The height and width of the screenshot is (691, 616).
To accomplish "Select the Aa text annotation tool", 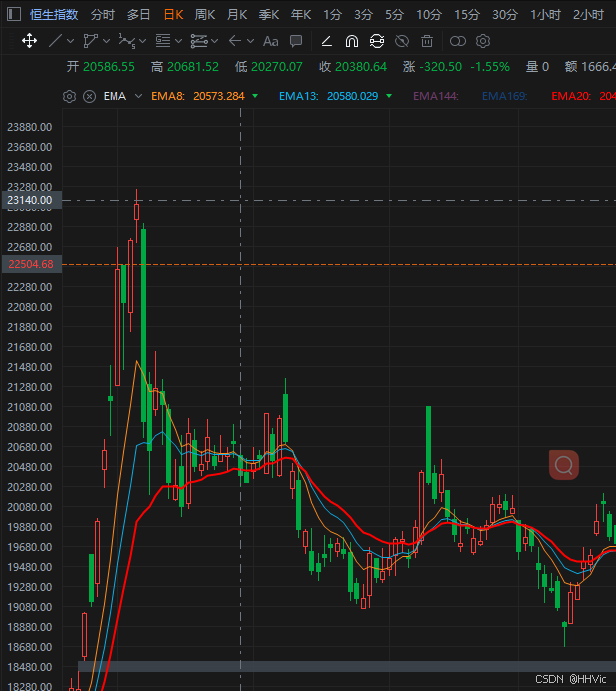I will pyautogui.click(x=271, y=41).
